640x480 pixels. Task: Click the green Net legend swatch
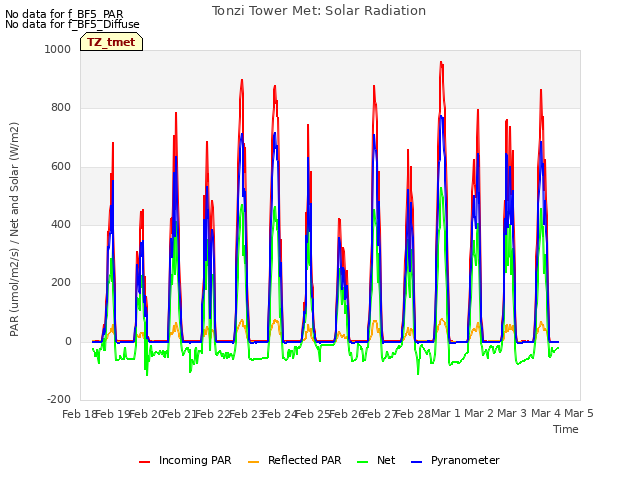(x=362, y=462)
